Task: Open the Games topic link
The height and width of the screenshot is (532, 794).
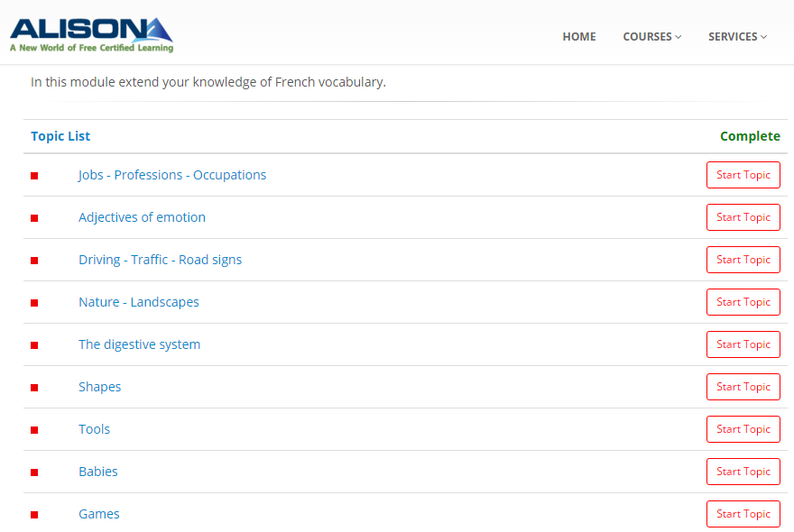Action: click(x=98, y=514)
